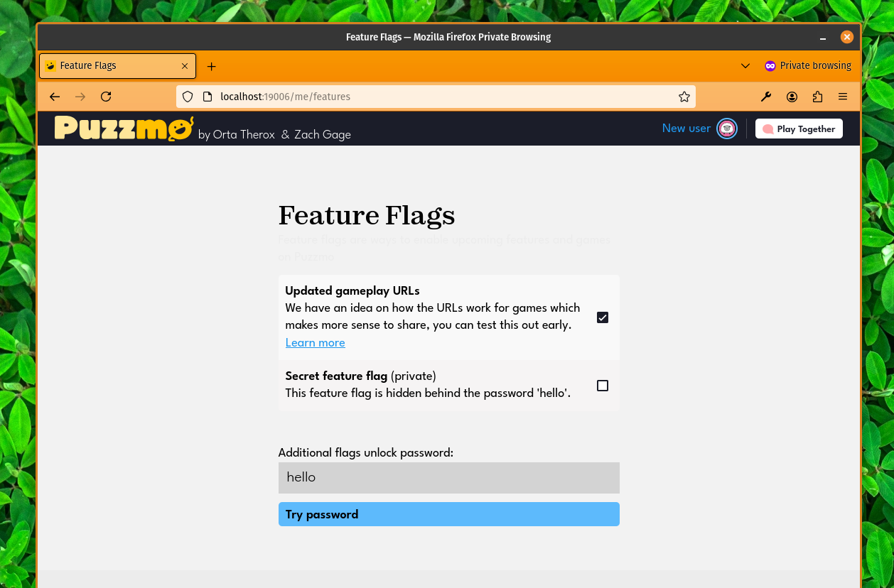Click the Puzzmo logo
894x588 pixels.
[x=123, y=129]
